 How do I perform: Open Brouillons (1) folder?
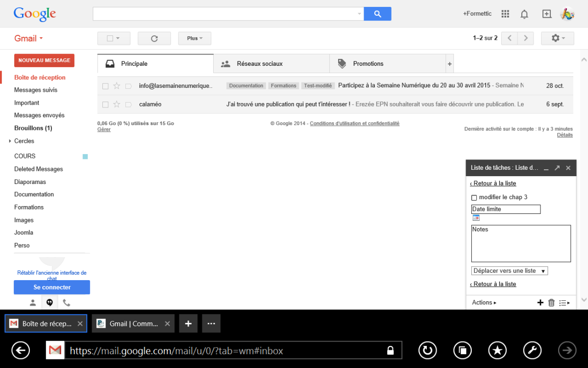tap(33, 128)
